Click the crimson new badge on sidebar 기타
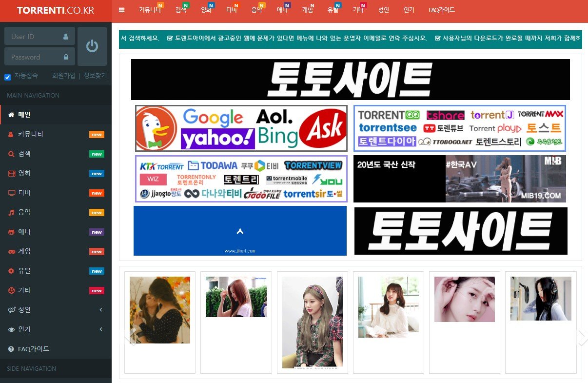Viewport: 588px width, 383px height. pyautogui.click(x=97, y=291)
